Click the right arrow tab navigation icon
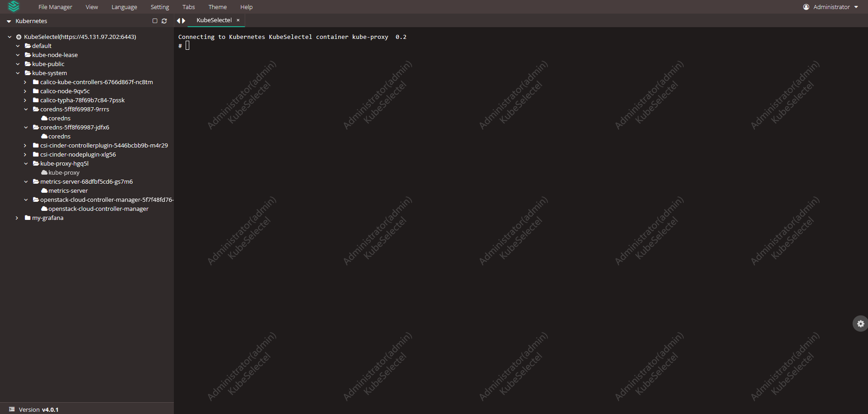The image size is (868, 414). [x=184, y=20]
